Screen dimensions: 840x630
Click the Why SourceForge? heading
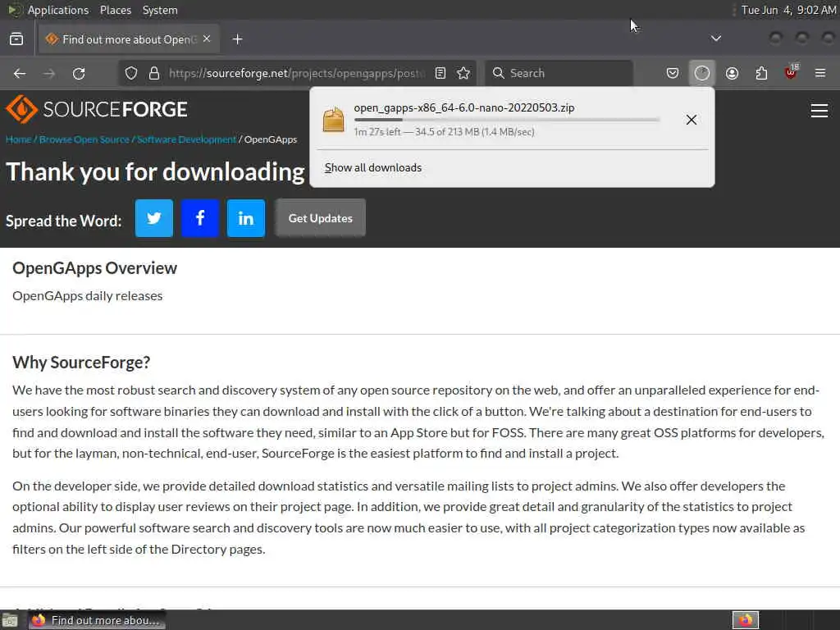pyautogui.click(x=81, y=362)
